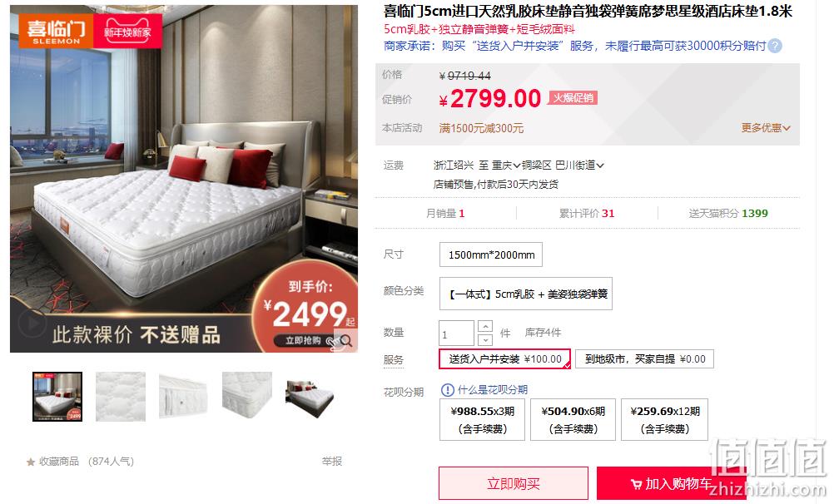Open the merchant promise help question mark

pos(775,46)
